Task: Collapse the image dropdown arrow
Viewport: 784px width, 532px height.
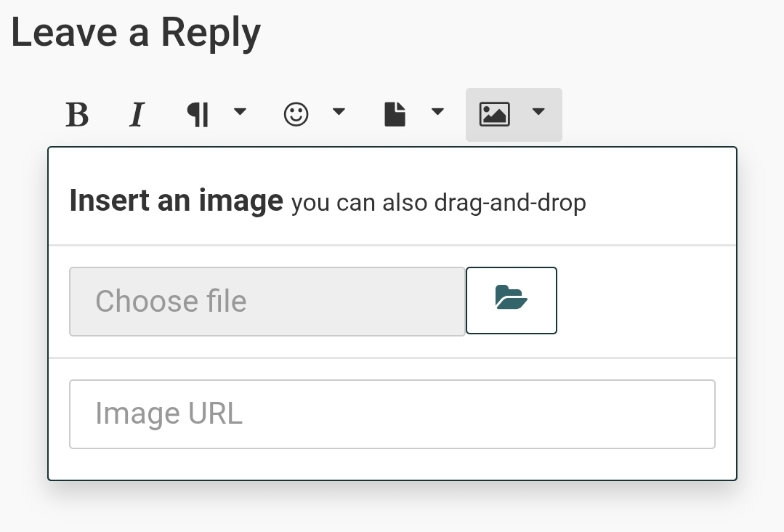Action: pyautogui.click(x=538, y=111)
